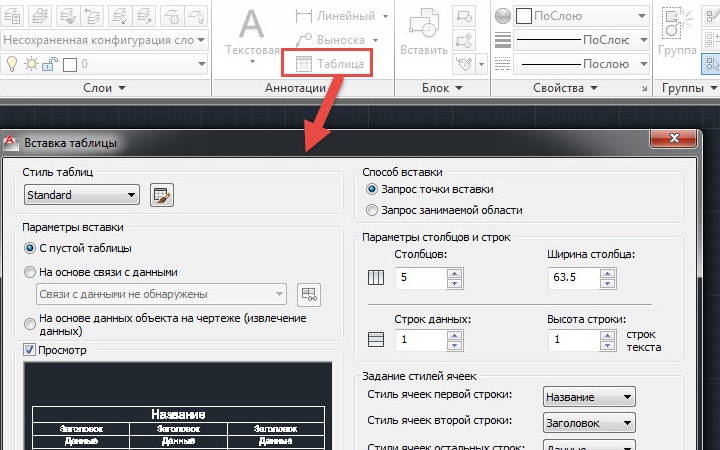This screenshot has width=720, height=450.
Task: Click the Столбцов number input field
Action: tap(421, 277)
